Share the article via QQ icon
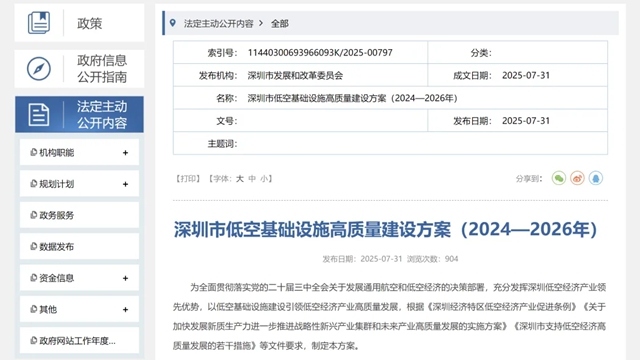640x360 pixels. click(x=596, y=178)
